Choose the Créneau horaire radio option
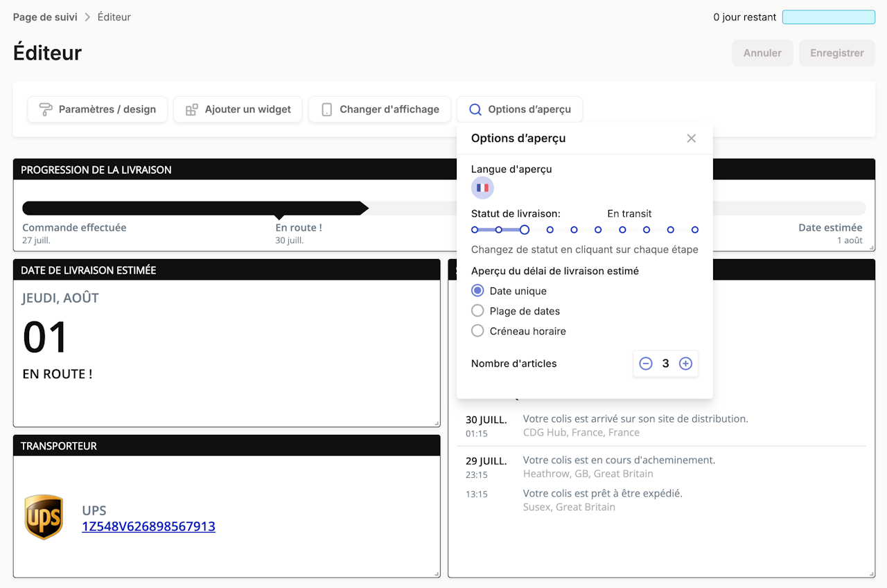Screen dimensions: 887x588 (x=477, y=331)
